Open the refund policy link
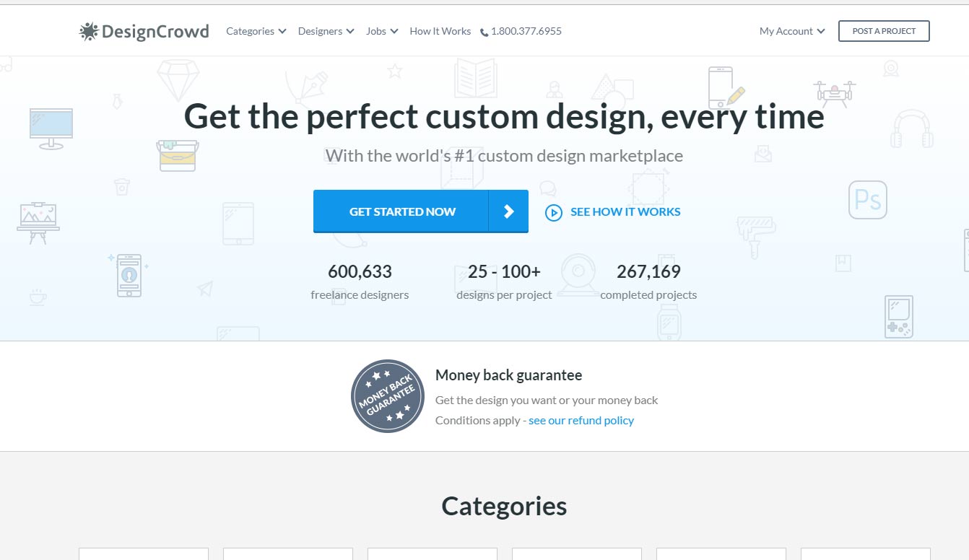Viewport: 969px width, 560px height. click(x=581, y=420)
